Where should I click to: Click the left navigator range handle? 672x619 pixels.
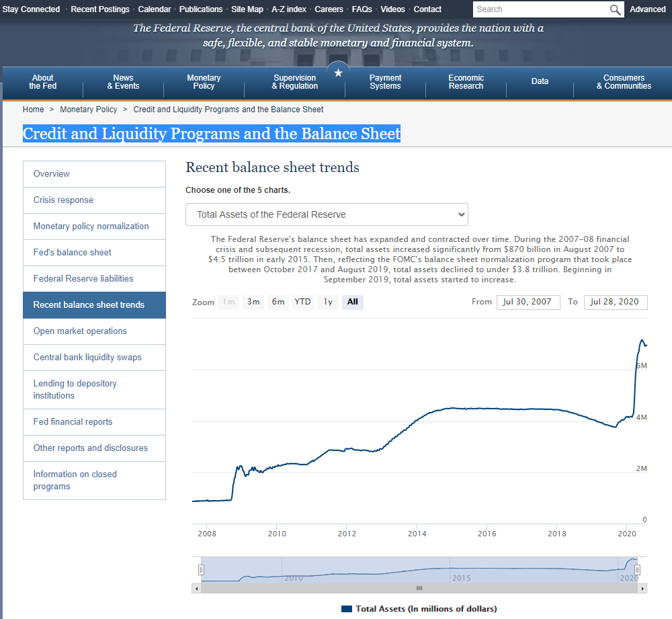click(x=201, y=570)
